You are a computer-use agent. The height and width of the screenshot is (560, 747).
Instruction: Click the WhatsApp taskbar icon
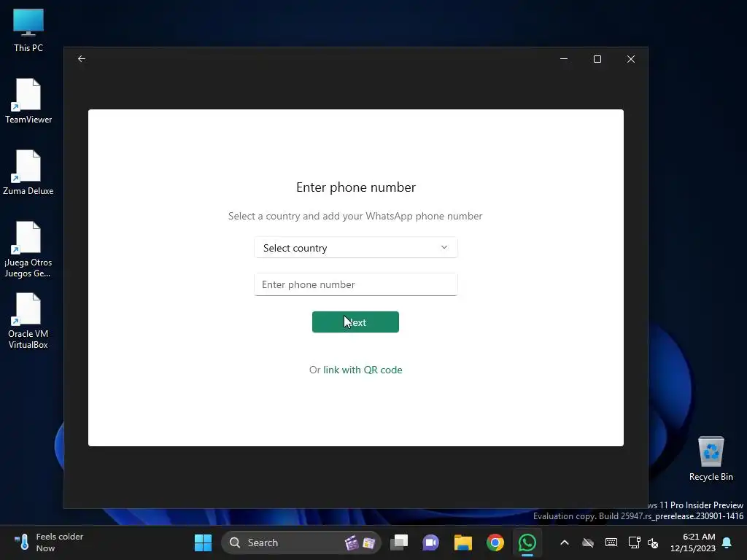pos(527,542)
